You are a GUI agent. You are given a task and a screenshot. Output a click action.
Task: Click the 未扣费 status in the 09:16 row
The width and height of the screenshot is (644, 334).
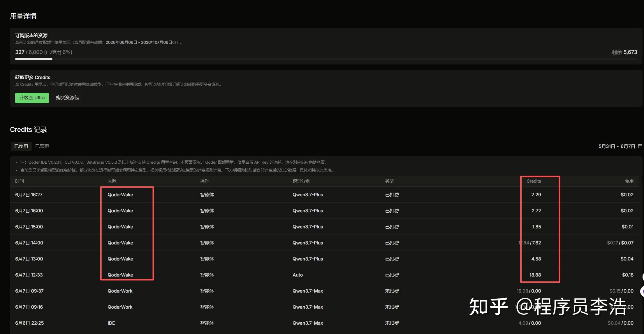click(x=392, y=307)
